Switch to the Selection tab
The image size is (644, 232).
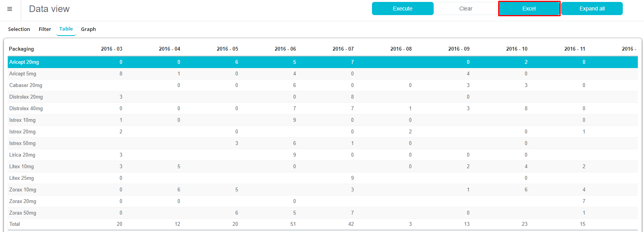tap(19, 29)
